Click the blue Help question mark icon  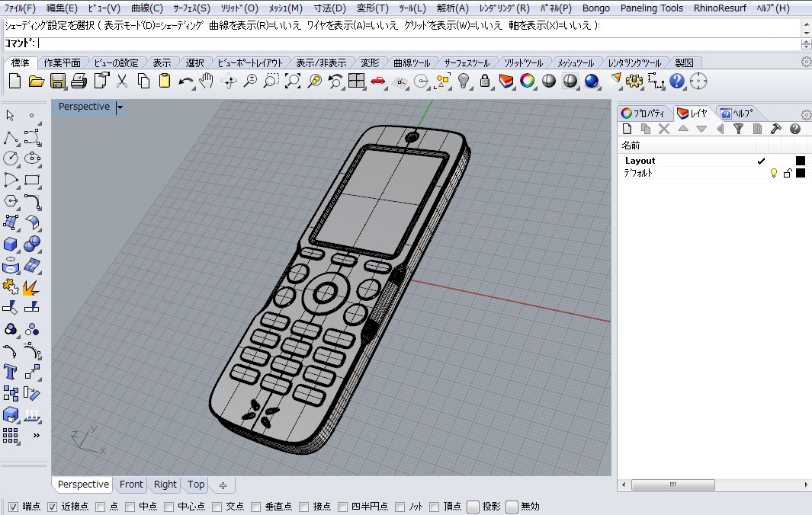[676, 81]
